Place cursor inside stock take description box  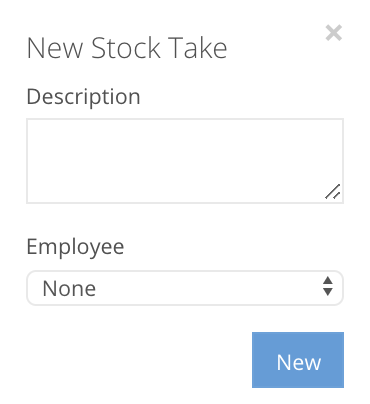click(185, 161)
